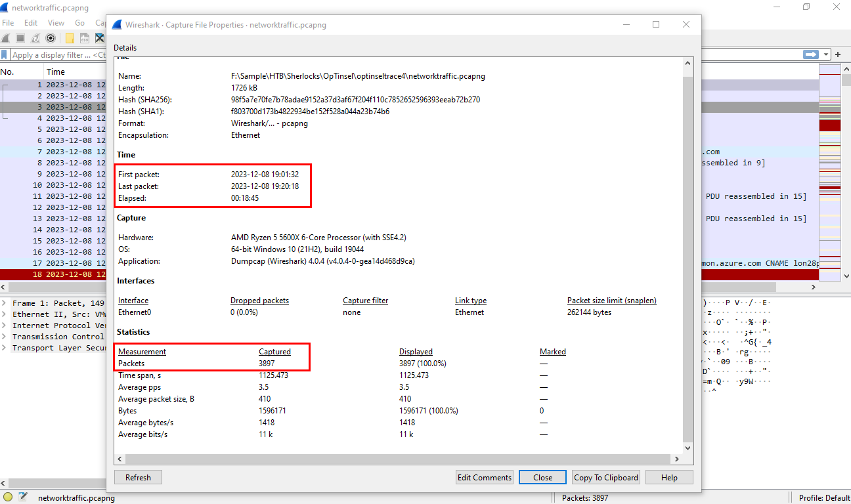851x504 pixels.
Task: Click the Packets: 3897 status bar text
Action: click(585, 498)
